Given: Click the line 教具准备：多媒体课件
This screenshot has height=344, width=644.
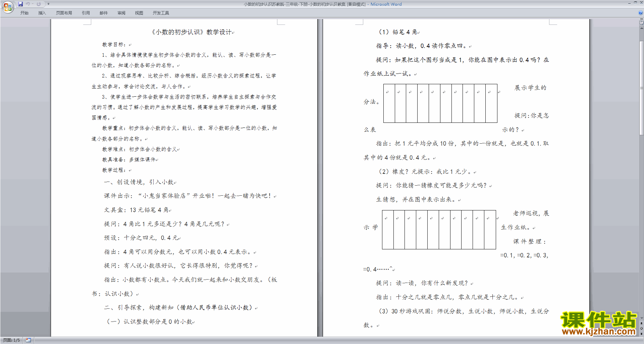Looking at the screenshot, I should (x=129, y=159).
